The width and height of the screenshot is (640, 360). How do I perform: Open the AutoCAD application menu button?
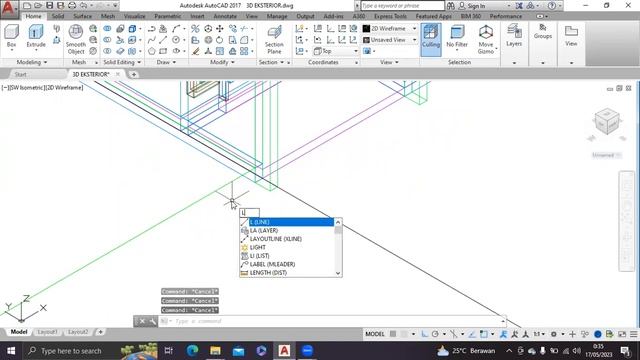[9, 9]
